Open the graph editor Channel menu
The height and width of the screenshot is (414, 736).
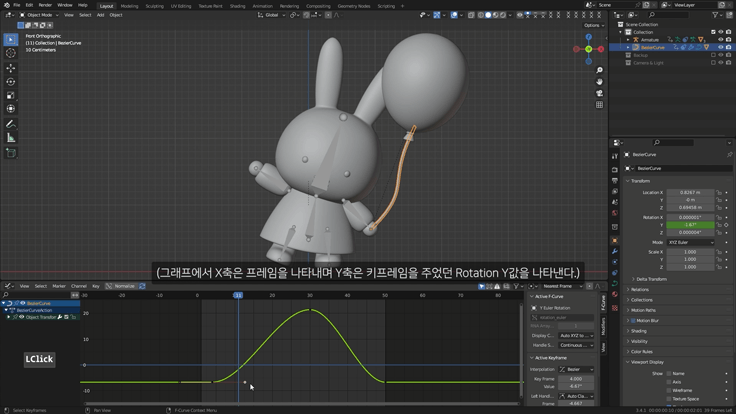[x=78, y=286]
